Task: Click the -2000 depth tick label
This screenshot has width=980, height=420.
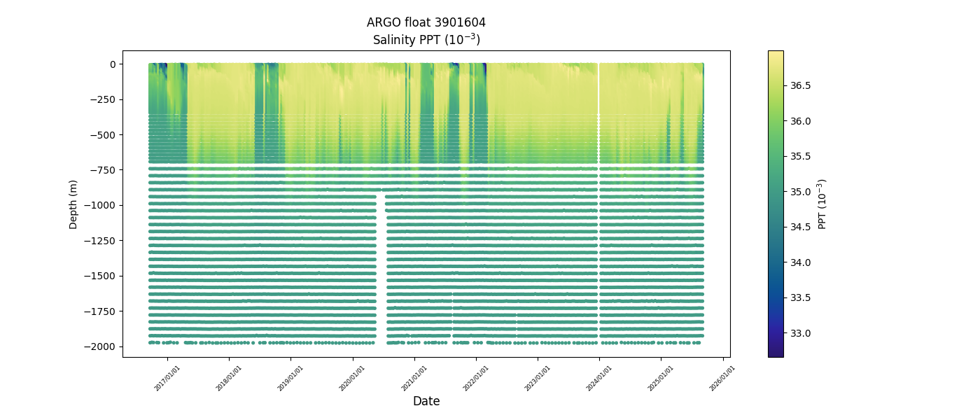Action: (x=102, y=346)
